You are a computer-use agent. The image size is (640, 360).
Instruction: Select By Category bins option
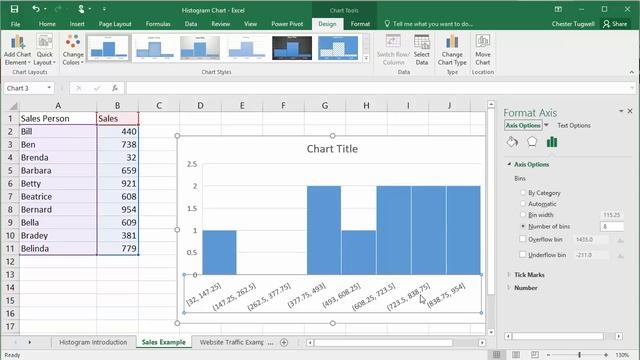[x=523, y=192]
